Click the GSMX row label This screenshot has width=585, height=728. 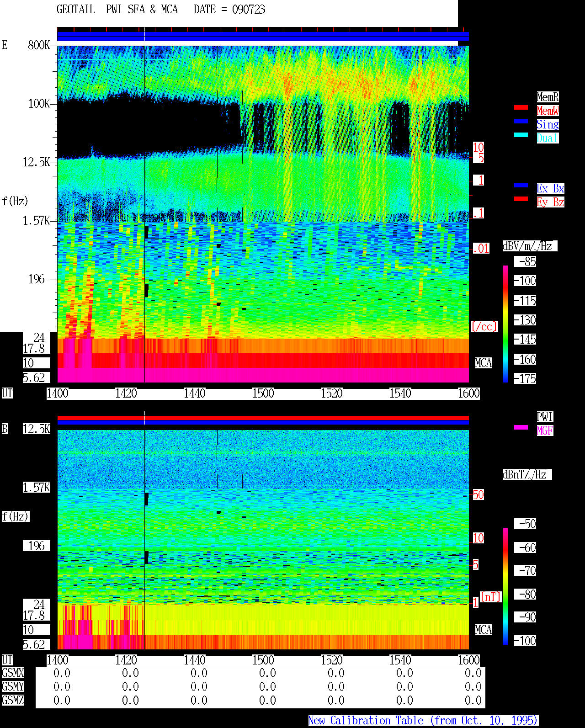click(x=13, y=673)
